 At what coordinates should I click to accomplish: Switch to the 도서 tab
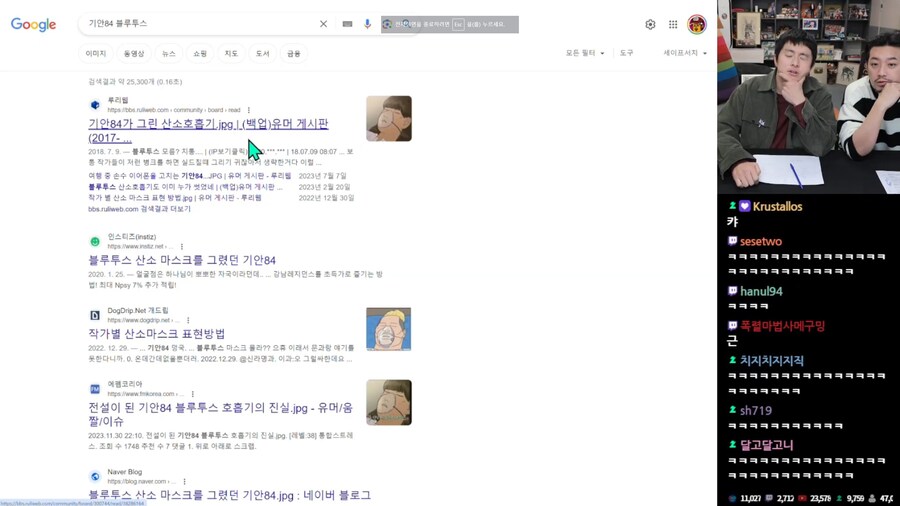(x=262, y=53)
